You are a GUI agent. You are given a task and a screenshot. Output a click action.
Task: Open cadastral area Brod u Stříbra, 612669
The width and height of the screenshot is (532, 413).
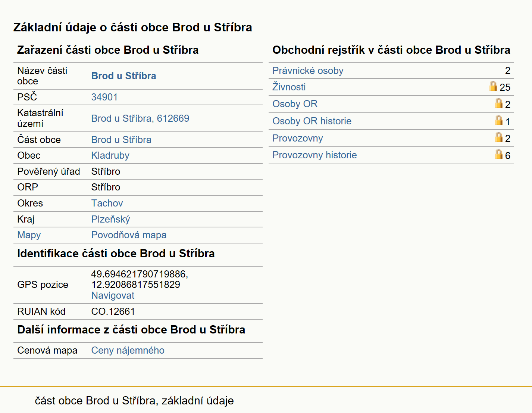coord(140,118)
